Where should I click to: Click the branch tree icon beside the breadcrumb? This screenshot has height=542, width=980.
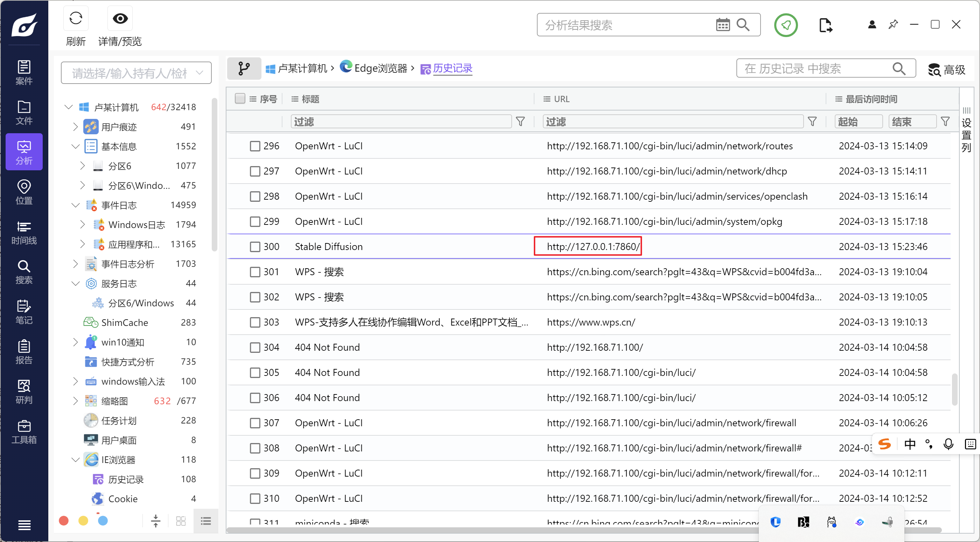[244, 69]
